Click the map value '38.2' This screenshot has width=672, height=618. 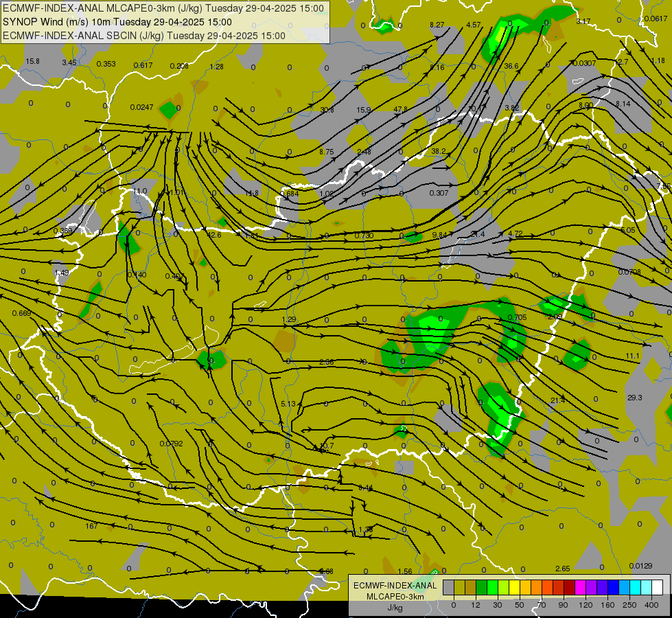439,151
